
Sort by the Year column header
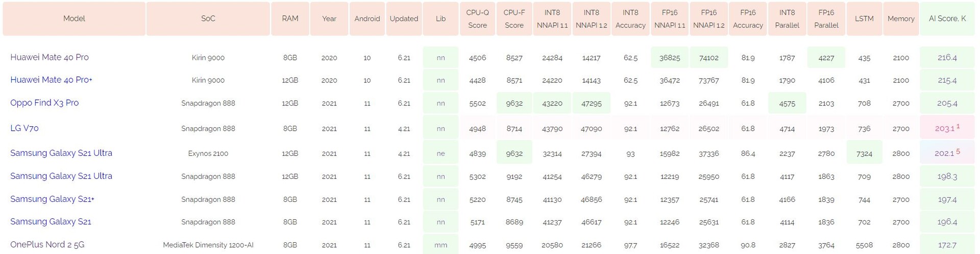click(329, 19)
